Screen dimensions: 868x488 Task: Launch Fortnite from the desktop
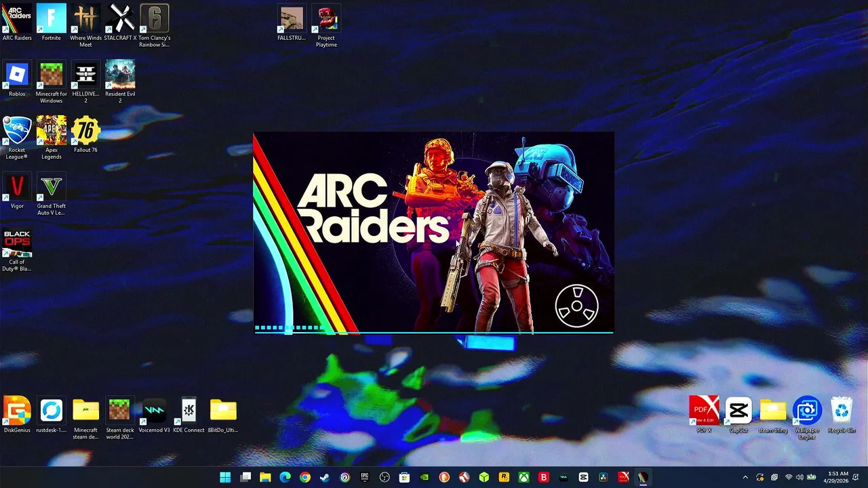click(x=52, y=22)
